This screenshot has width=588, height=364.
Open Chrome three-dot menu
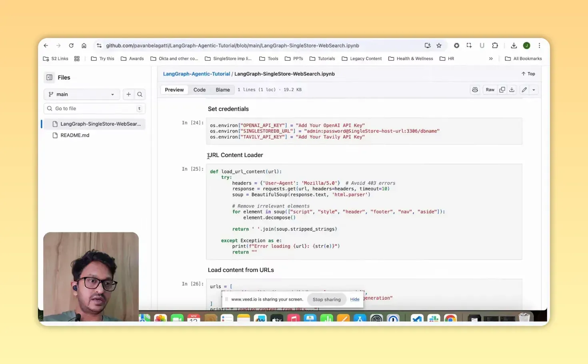(539, 46)
